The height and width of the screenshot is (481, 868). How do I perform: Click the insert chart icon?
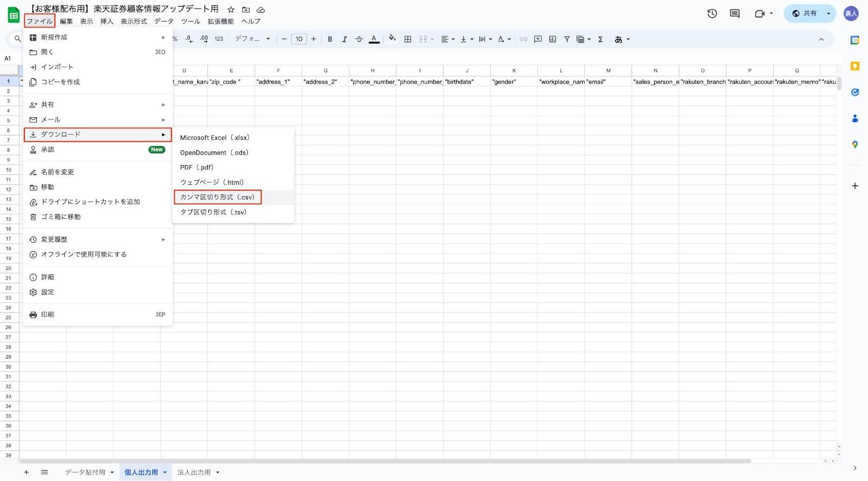(x=552, y=39)
